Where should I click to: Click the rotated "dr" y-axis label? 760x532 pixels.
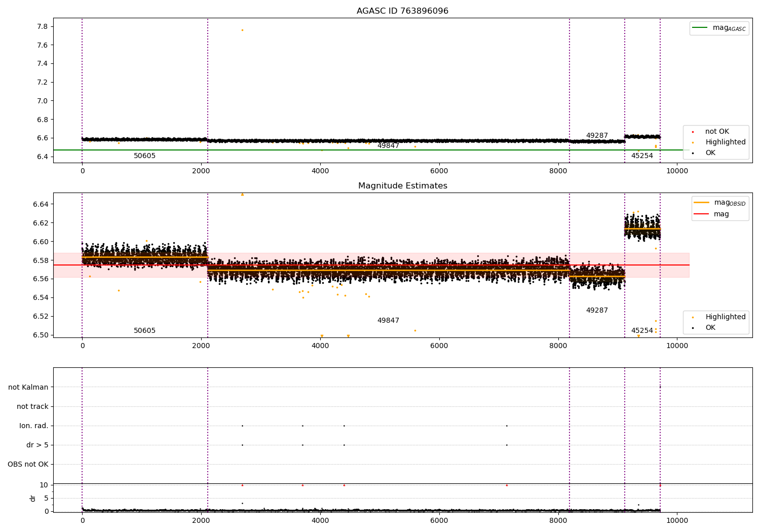click(33, 498)
